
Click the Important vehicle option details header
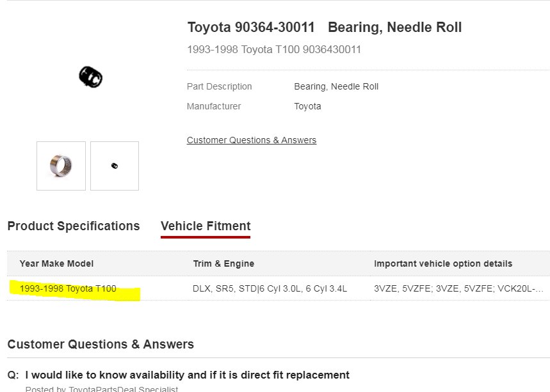click(x=443, y=263)
